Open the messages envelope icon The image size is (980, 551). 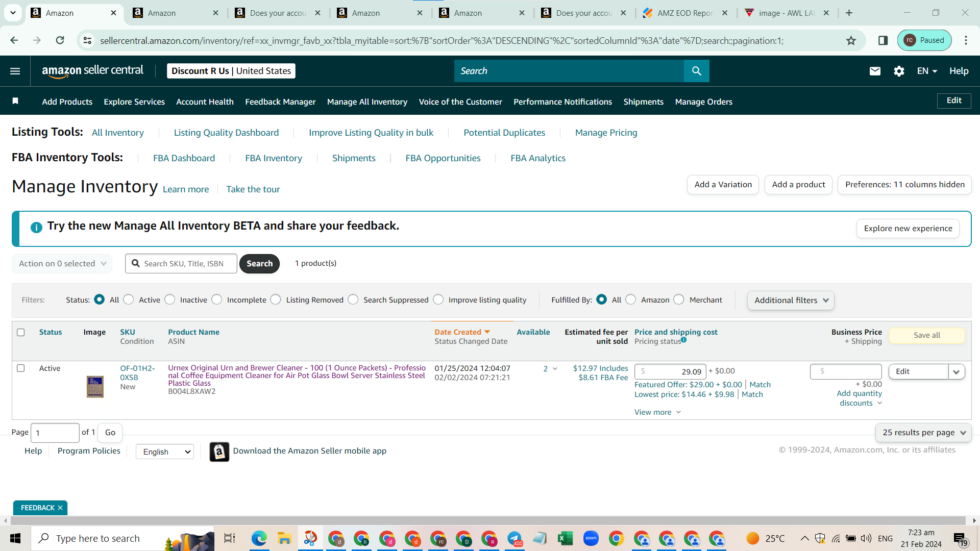[875, 71]
